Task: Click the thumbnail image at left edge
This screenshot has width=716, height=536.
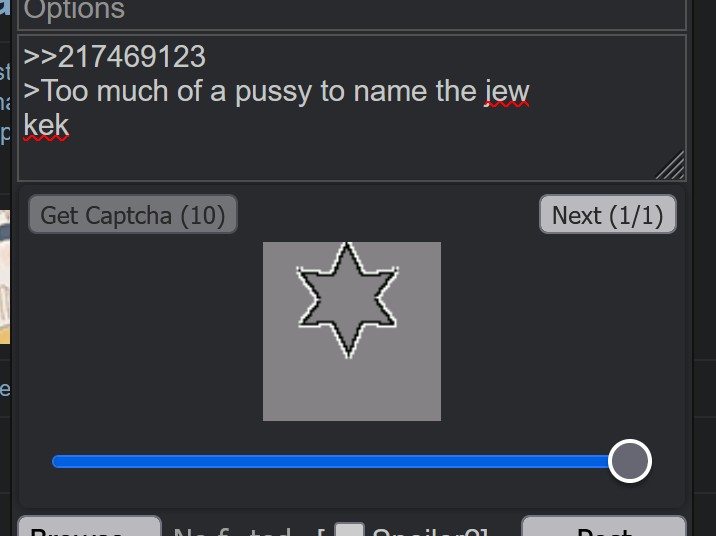Action: 5,277
